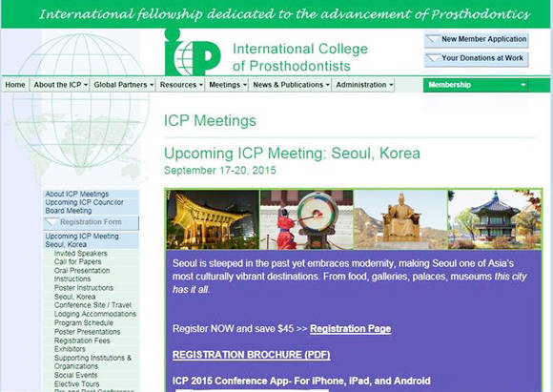Open the Seoul, Korea sidebar sublink

(74, 297)
